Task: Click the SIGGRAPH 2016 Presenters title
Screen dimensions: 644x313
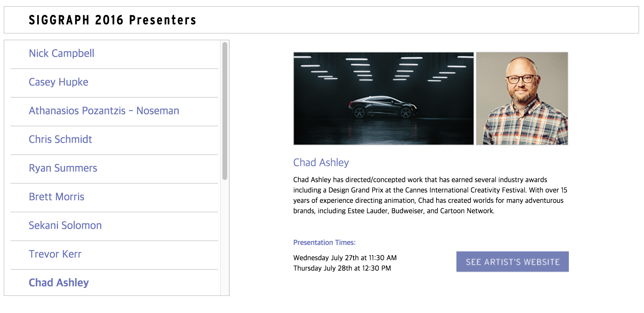Action: coord(112,20)
